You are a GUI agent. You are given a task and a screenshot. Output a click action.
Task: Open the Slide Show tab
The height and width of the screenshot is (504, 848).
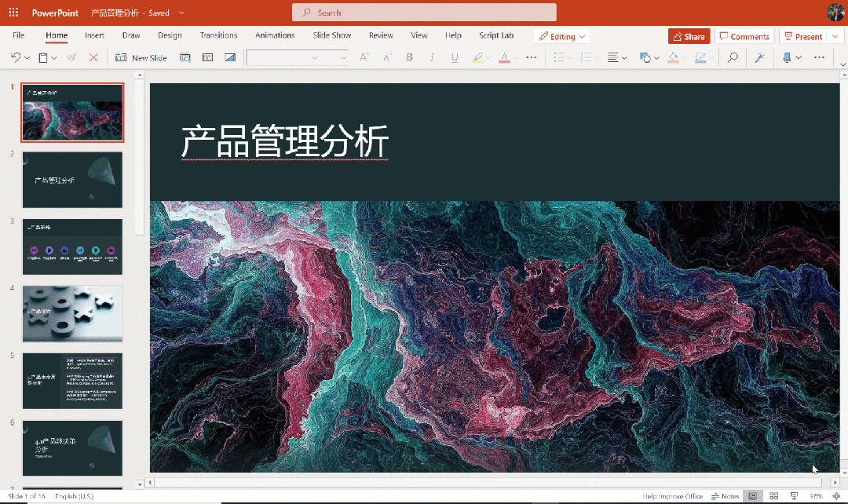[x=332, y=35]
